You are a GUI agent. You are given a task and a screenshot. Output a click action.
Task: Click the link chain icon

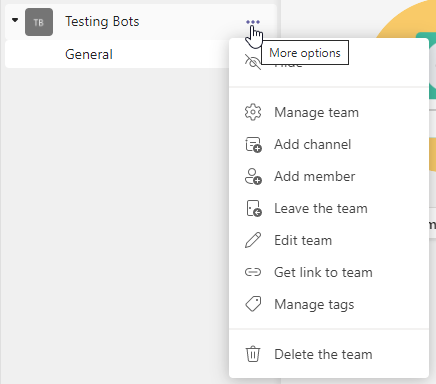[x=253, y=272]
